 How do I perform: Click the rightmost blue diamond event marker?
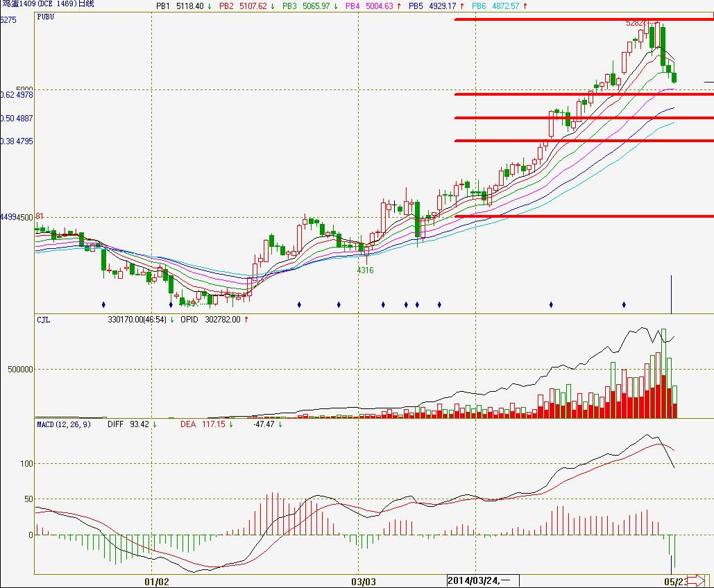coord(624,304)
